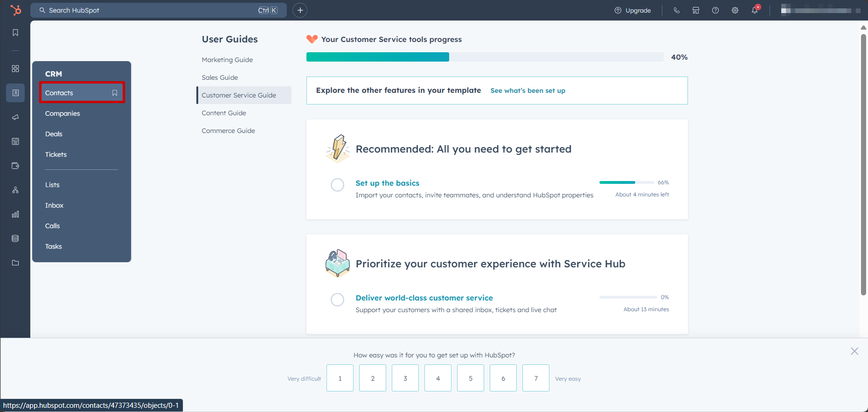Rate setup ease as 5
The width and height of the screenshot is (868, 412).
tap(471, 378)
